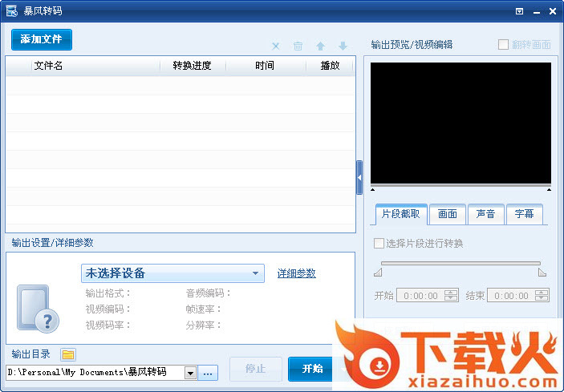The height and width of the screenshot is (392, 564).
Task: Click the trash icon to clear the list
Action: pyautogui.click(x=298, y=46)
